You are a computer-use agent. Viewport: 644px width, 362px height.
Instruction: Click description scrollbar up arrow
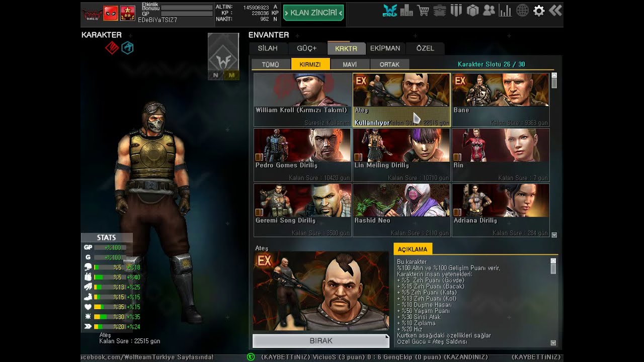click(x=553, y=260)
